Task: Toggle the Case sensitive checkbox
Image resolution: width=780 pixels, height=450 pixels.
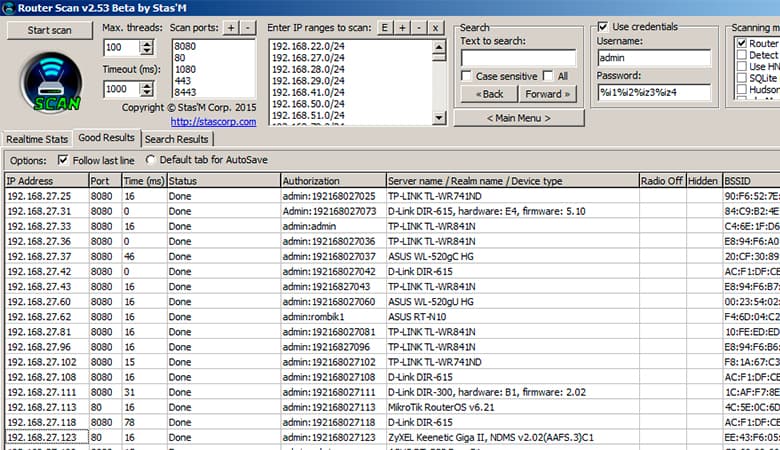Action: (x=466, y=76)
